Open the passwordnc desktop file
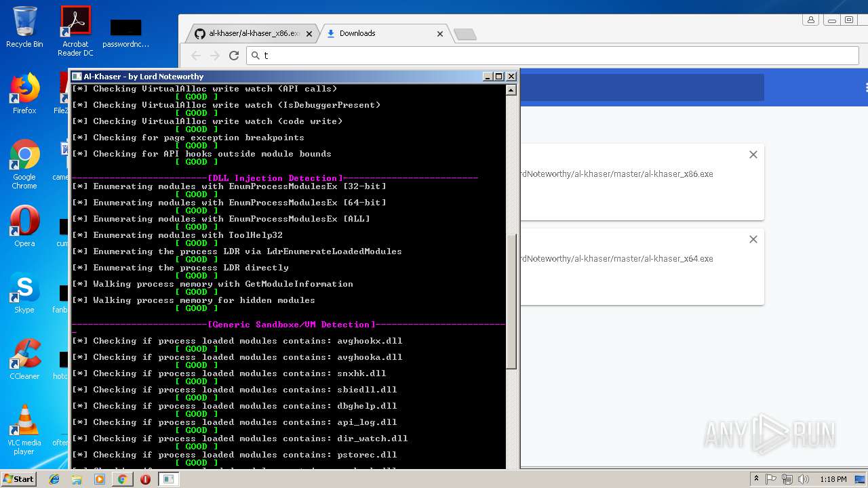Image resolution: width=868 pixels, height=488 pixels. 125,33
